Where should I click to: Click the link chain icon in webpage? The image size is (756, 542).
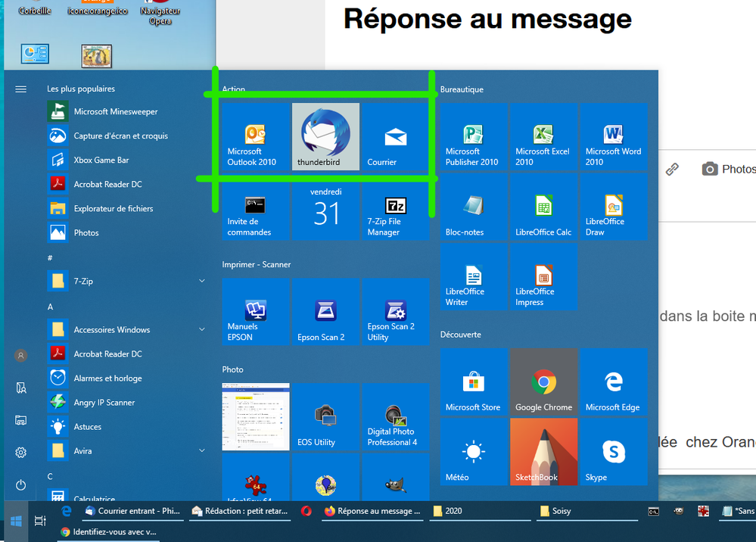[x=672, y=169]
